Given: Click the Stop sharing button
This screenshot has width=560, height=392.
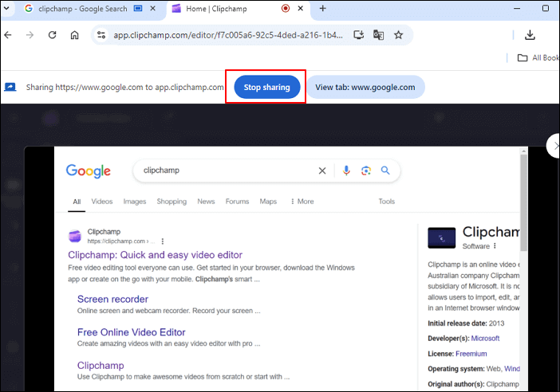Looking at the screenshot, I should (x=266, y=88).
